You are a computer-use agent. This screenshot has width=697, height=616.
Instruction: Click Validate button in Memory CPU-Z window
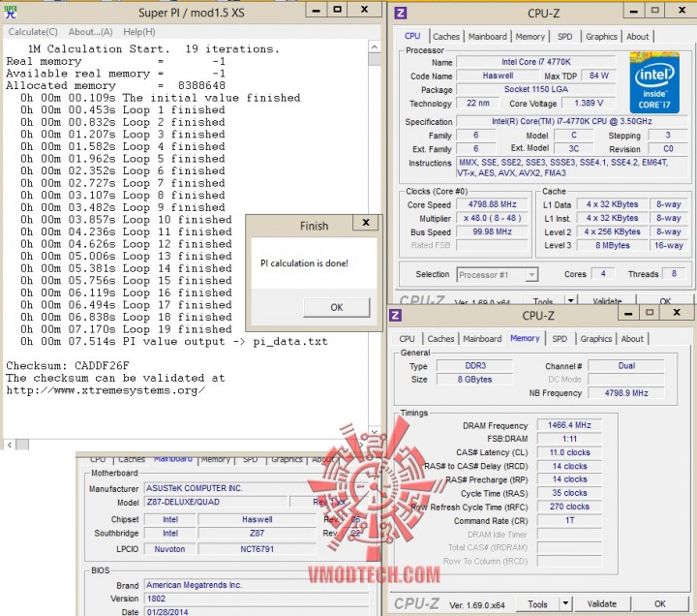click(601, 604)
